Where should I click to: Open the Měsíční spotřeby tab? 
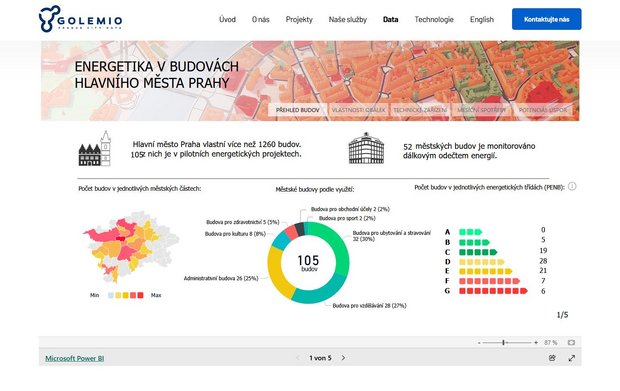coord(481,110)
